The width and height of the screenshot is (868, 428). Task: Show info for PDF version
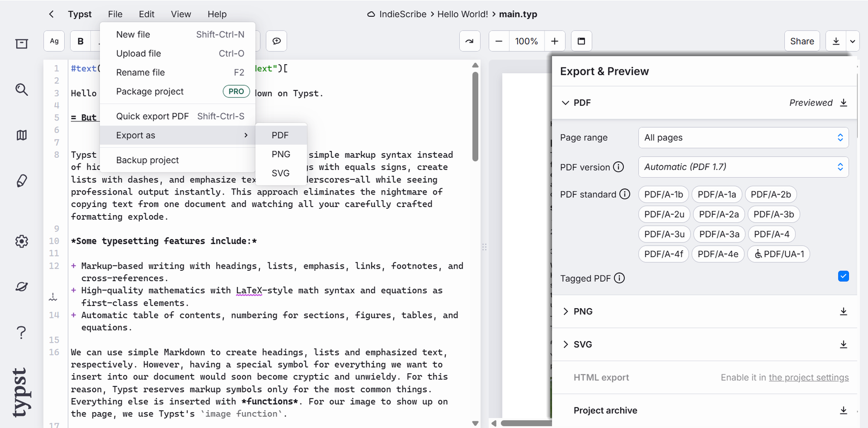click(x=619, y=167)
